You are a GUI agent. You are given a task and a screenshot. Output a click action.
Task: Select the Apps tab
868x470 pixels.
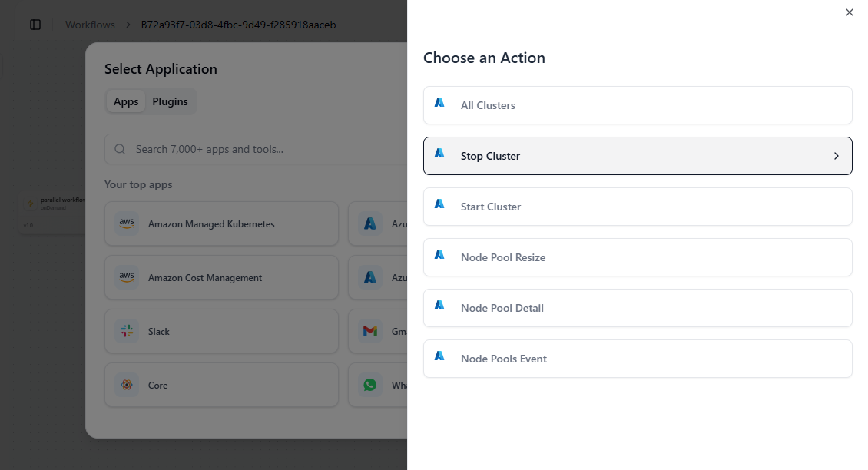tap(126, 101)
